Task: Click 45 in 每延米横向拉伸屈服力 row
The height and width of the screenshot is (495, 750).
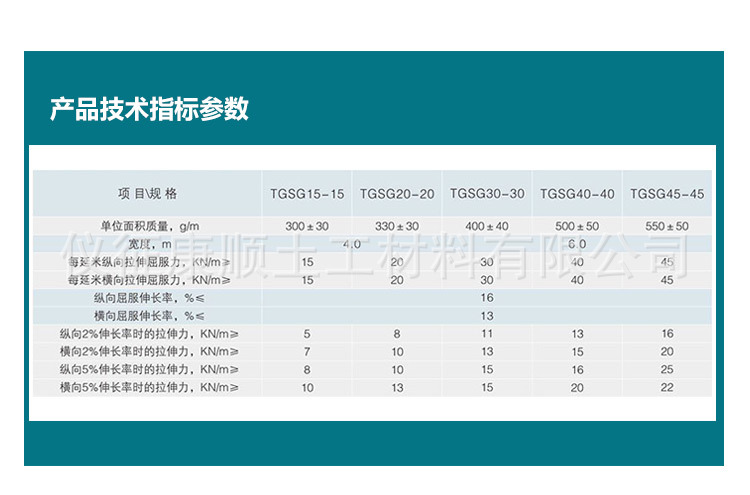Action: tap(667, 280)
